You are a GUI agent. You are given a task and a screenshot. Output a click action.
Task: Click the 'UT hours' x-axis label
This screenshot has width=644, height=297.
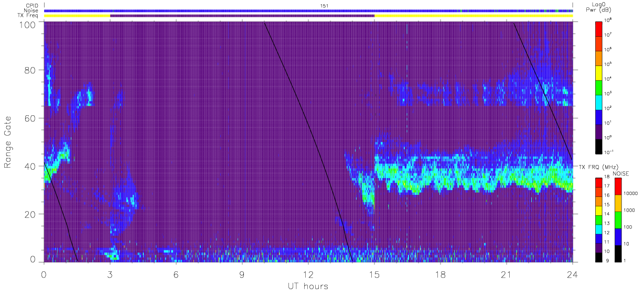pyautogui.click(x=308, y=286)
